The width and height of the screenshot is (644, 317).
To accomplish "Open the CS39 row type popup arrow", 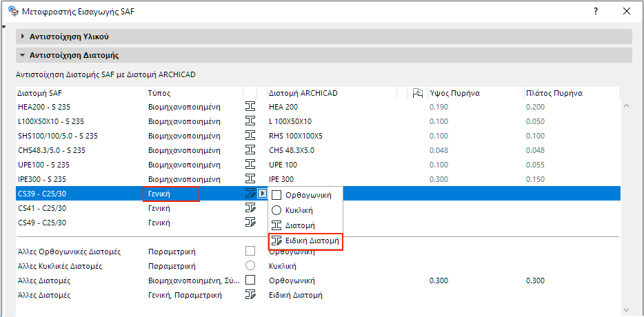I will [262, 194].
